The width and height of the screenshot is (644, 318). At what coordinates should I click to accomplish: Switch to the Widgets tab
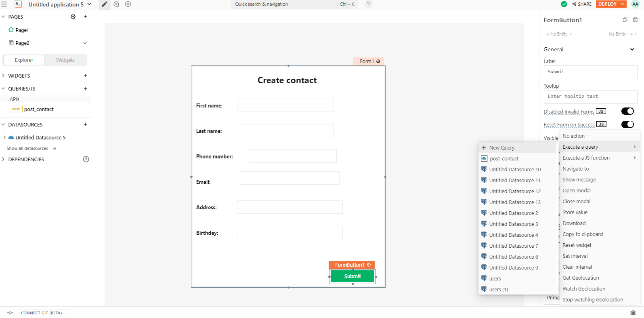(65, 60)
